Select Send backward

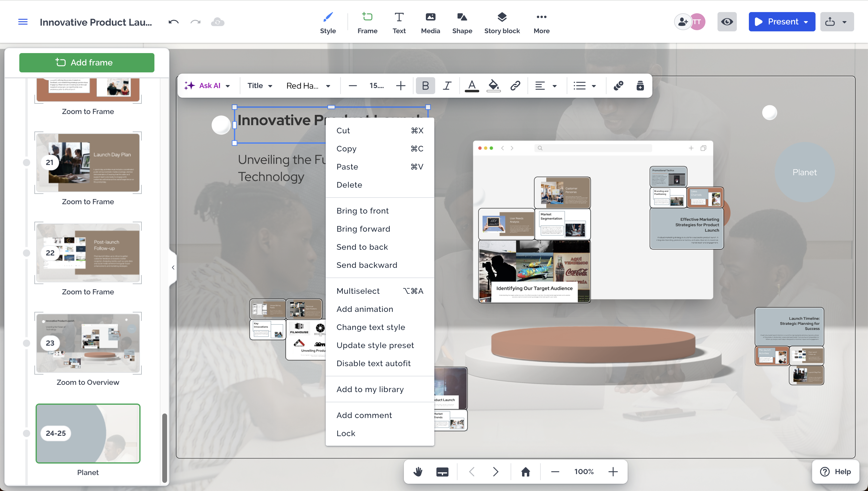point(380,265)
